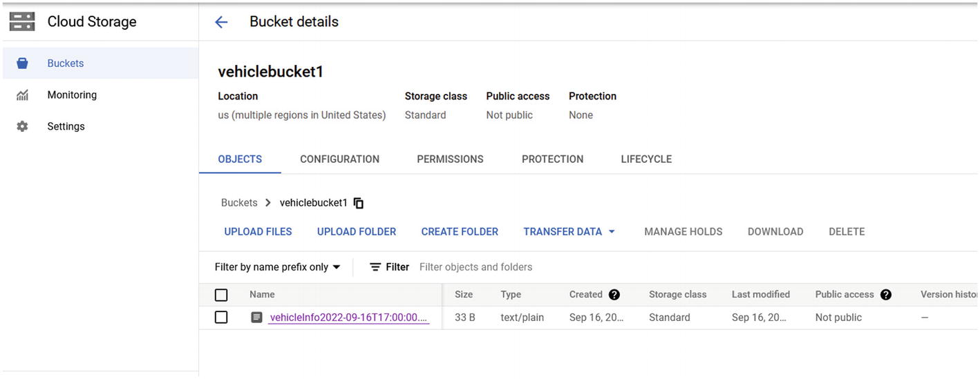Click the Buckets icon in sidebar
The height and width of the screenshot is (379, 980).
(x=22, y=64)
